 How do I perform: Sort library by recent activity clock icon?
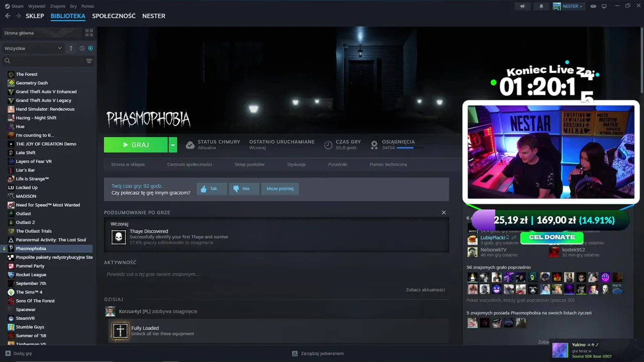coord(82,48)
